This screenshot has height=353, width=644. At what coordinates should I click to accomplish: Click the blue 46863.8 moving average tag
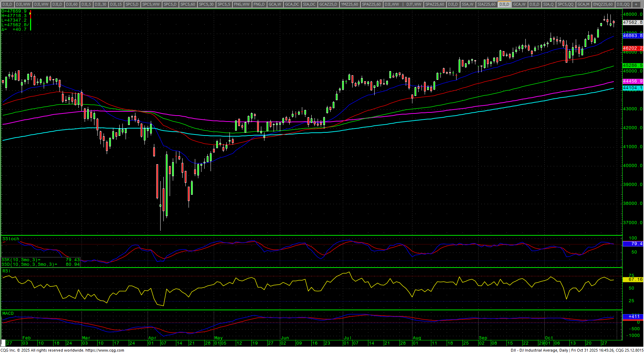tap(633, 36)
